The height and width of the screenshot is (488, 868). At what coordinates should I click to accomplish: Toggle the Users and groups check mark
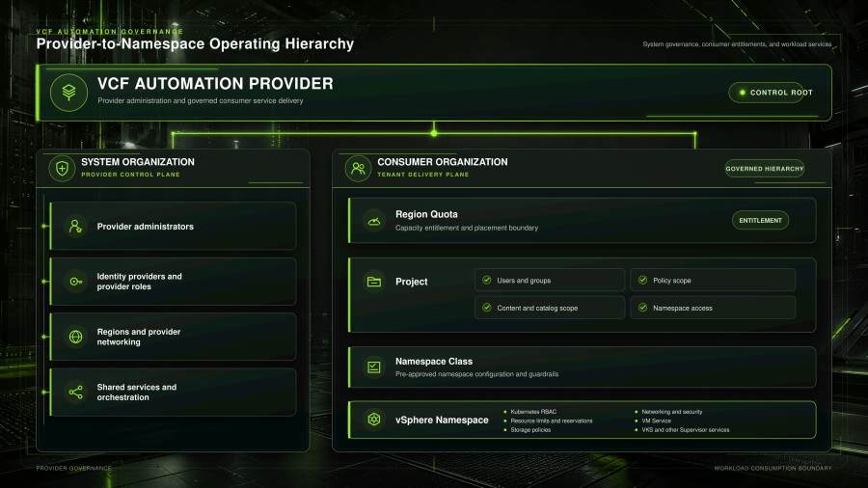coord(487,280)
